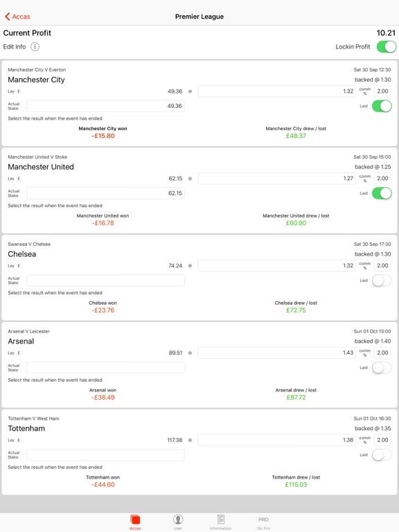Viewport: 399px width, 532px height.
Task: Select Chelsea drew / lost result
Action: click(296, 307)
